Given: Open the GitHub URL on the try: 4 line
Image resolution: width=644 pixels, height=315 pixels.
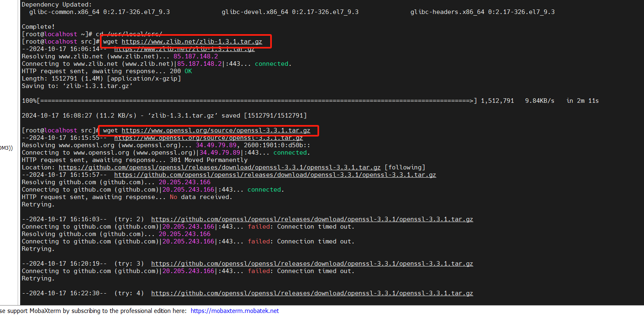Looking at the screenshot, I should coord(312,293).
